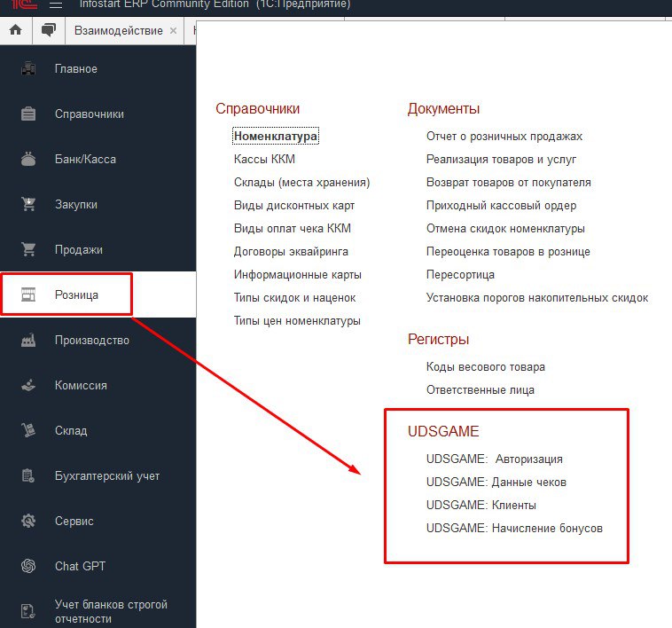
Task: Open Виды оплат чека ККМ
Action: click(293, 229)
